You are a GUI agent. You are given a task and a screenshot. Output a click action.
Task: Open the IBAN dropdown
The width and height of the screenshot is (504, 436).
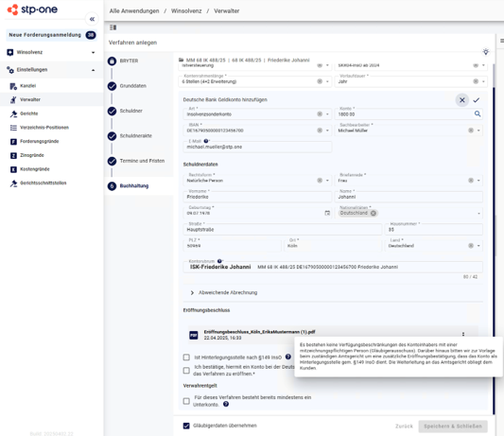(x=327, y=131)
